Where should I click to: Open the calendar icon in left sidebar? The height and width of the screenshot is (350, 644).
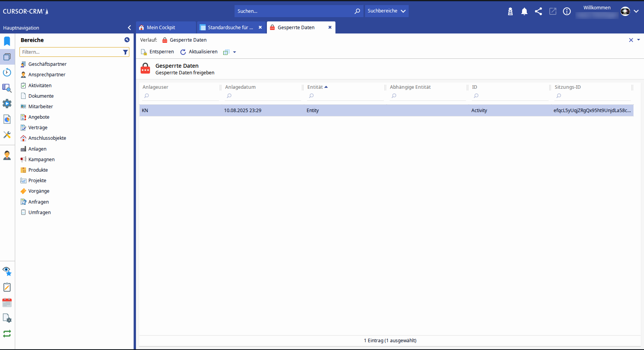click(x=7, y=303)
